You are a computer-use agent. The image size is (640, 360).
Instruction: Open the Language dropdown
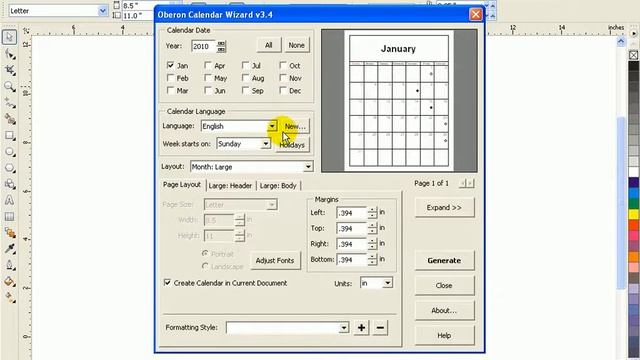pyautogui.click(x=272, y=126)
